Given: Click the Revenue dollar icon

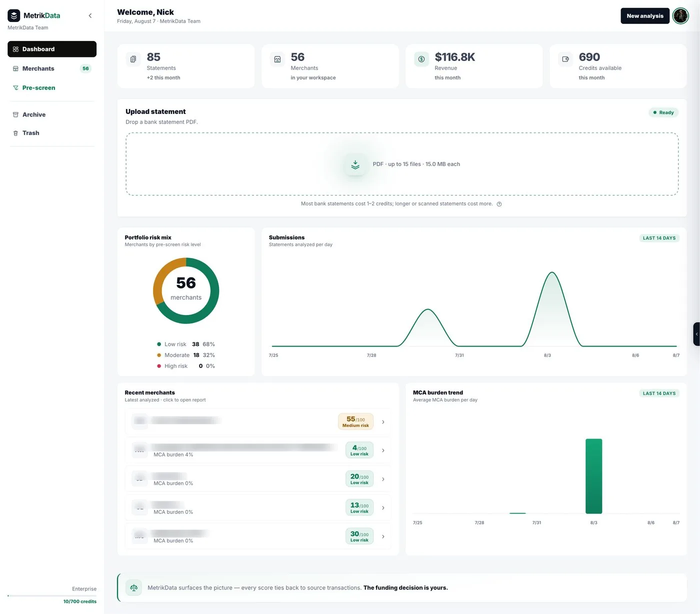Looking at the screenshot, I should coord(421,59).
